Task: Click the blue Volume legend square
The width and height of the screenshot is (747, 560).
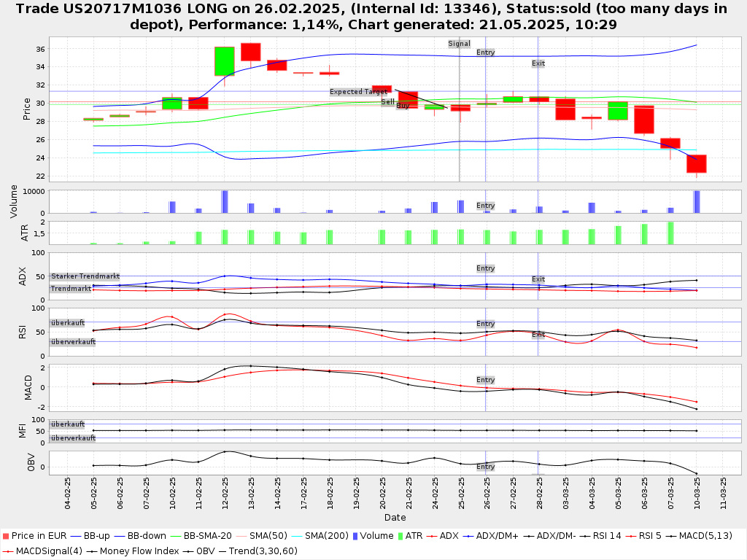Action: pyautogui.click(x=355, y=536)
